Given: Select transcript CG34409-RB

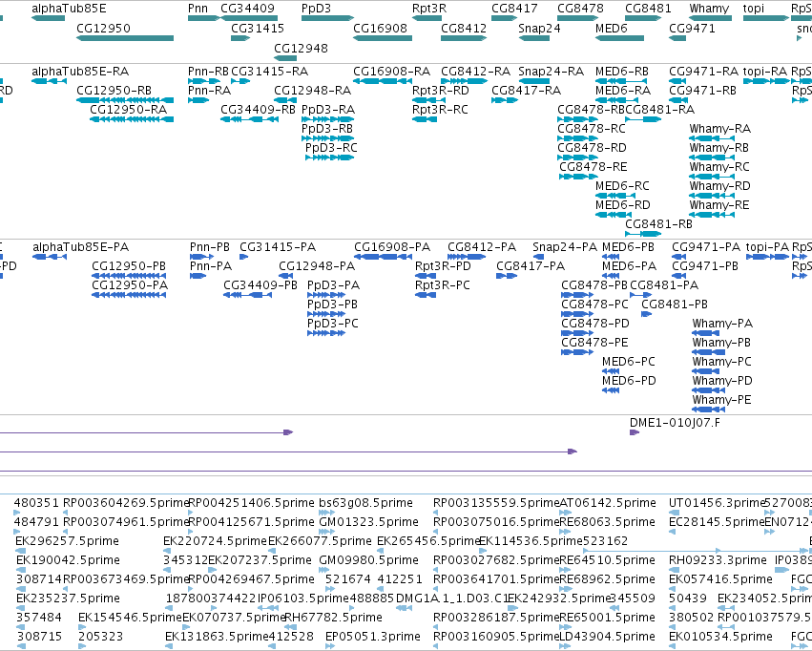Looking at the screenshot, I should click(258, 110).
